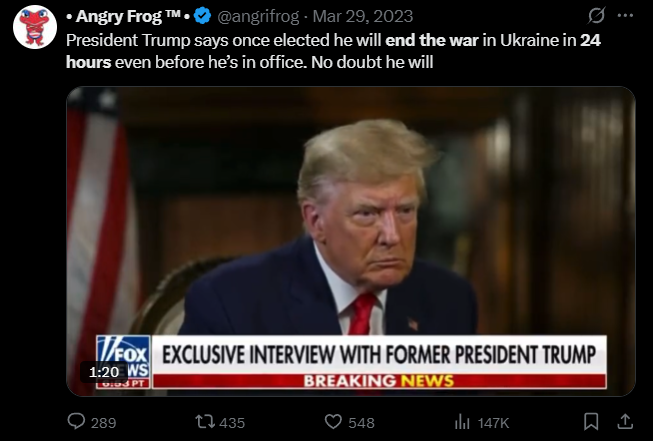This screenshot has width=653, height=441.
Task: Toggle the bookmark icon
Action: [591, 421]
